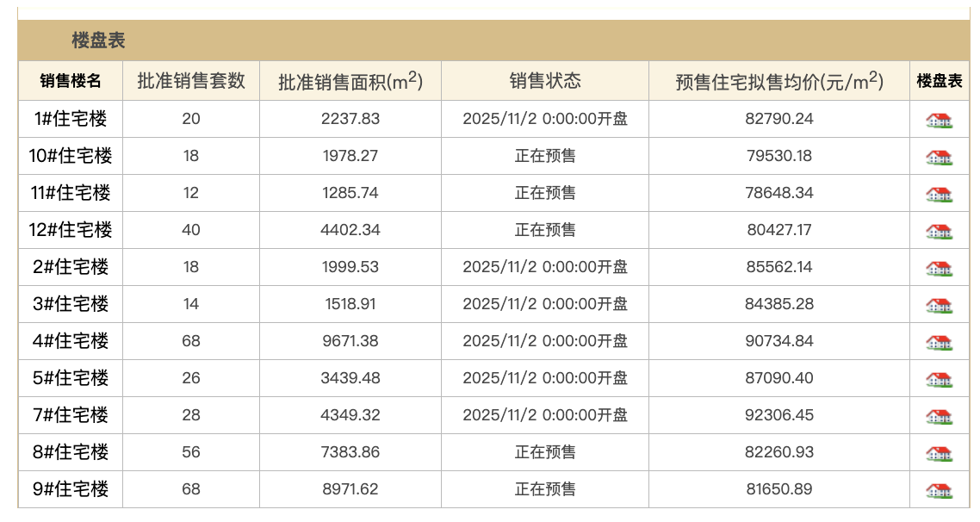Image resolution: width=980 pixels, height=522 pixels.
Task: Open the house icon for 12#住宅楼
Action: click(939, 232)
